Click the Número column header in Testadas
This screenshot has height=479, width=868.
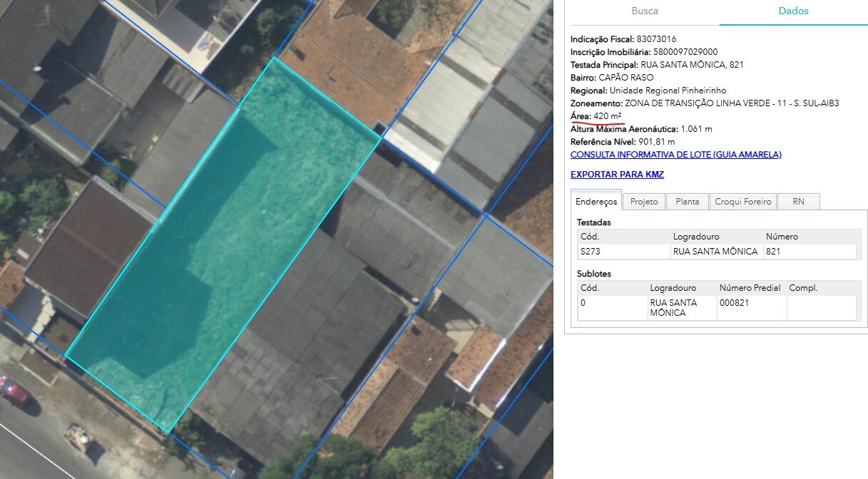click(782, 236)
